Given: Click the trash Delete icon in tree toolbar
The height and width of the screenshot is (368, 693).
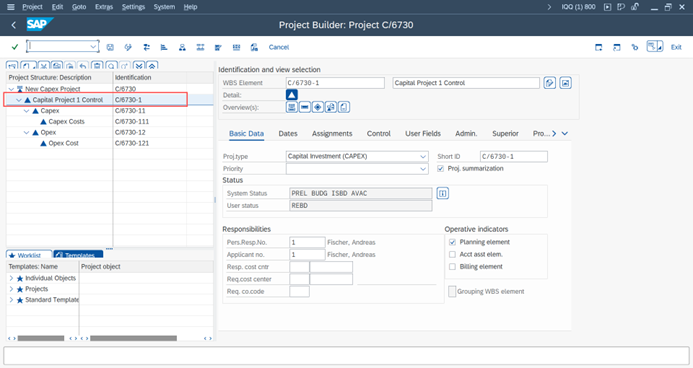Looking at the screenshot, I should tap(97, 66).
